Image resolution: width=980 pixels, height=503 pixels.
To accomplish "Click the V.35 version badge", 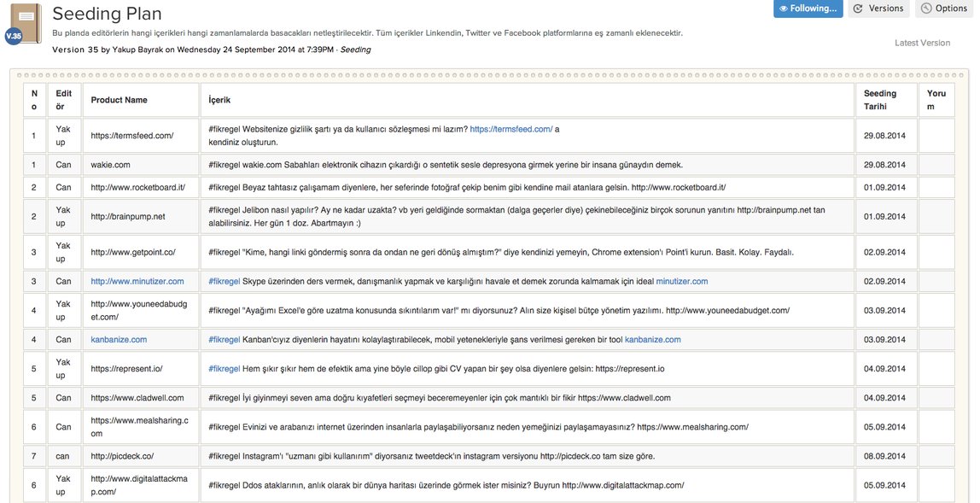I will (x=13, y=36).
